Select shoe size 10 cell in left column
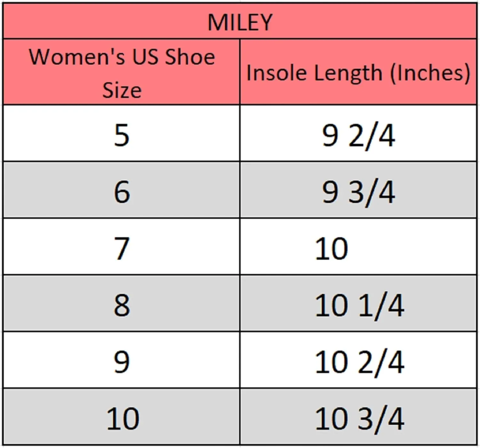Screen dimensions: 480x448 click(x=122, y=417)
